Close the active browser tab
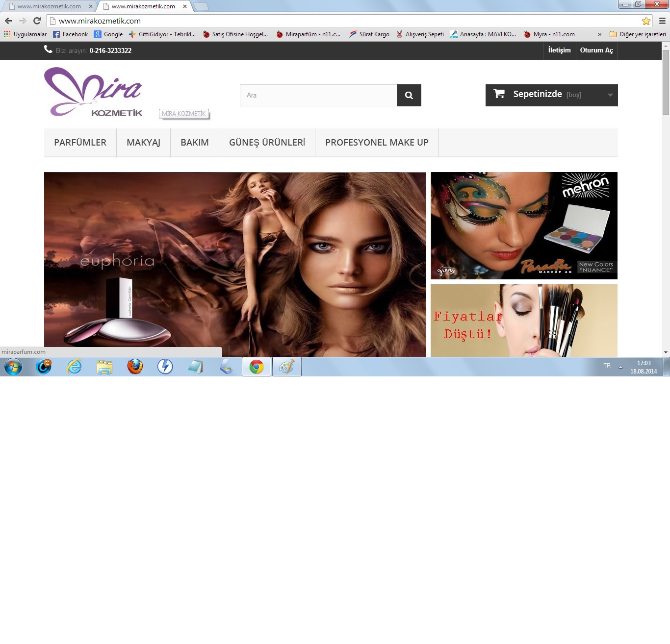670x644 pixels. 184,6
